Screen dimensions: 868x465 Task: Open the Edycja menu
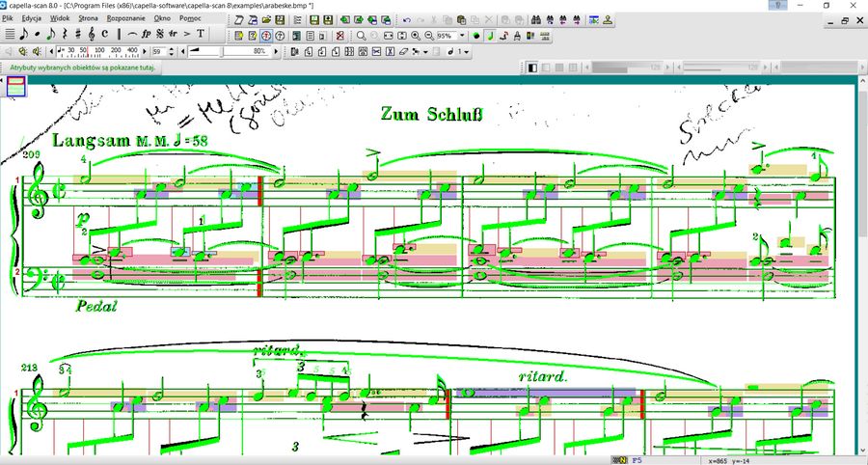point(32,18)
